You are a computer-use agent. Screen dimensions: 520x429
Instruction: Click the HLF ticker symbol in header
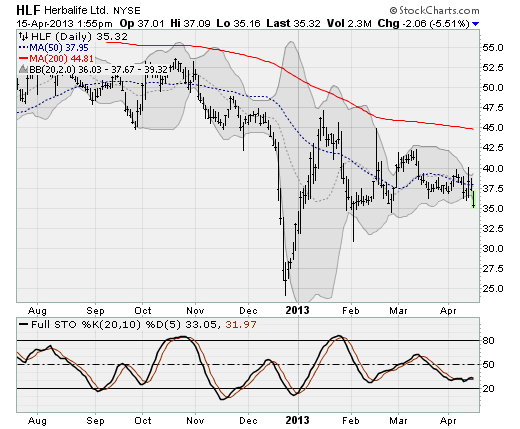tap(28, 11)
